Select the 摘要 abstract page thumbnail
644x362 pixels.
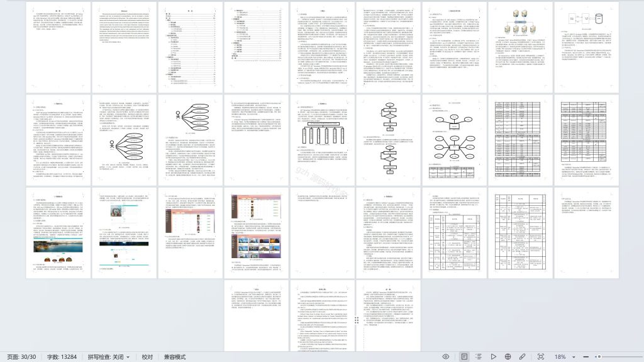tap(58, 47)
